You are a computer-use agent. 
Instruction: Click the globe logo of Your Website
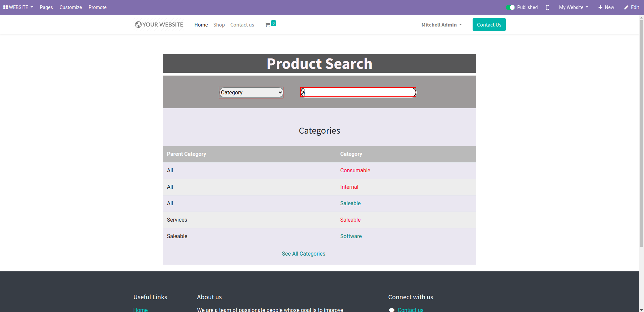click(x=138, y=25)
